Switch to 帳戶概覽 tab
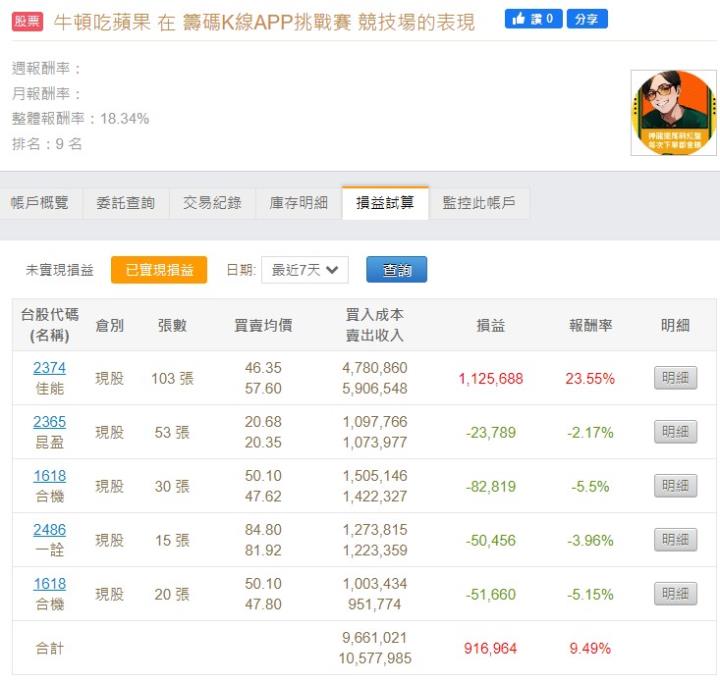The image size is (720, 682). click(40, 203)
